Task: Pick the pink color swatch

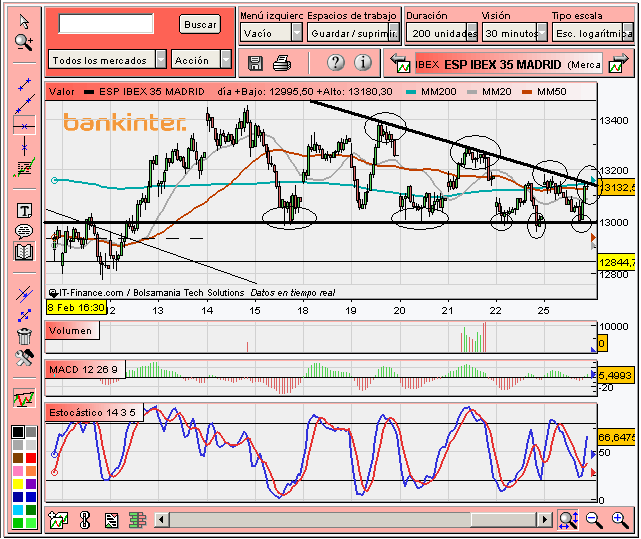Action: point(18,471)
